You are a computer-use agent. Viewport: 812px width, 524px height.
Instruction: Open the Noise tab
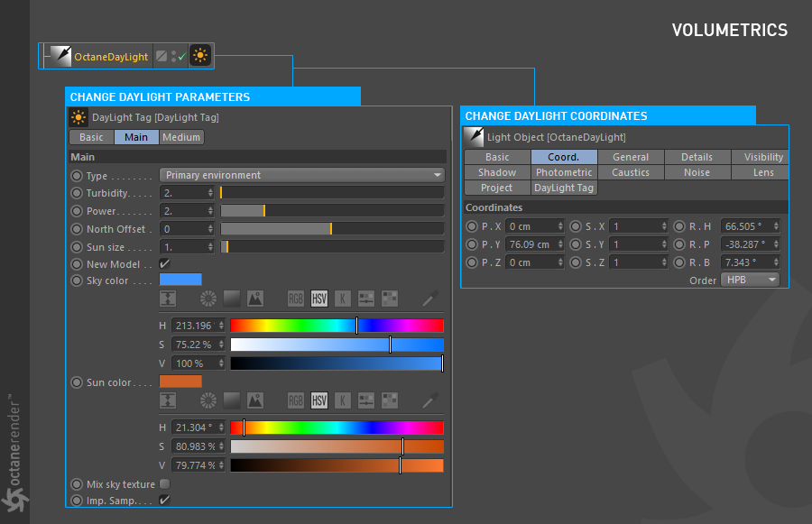[x=697, y=172]
